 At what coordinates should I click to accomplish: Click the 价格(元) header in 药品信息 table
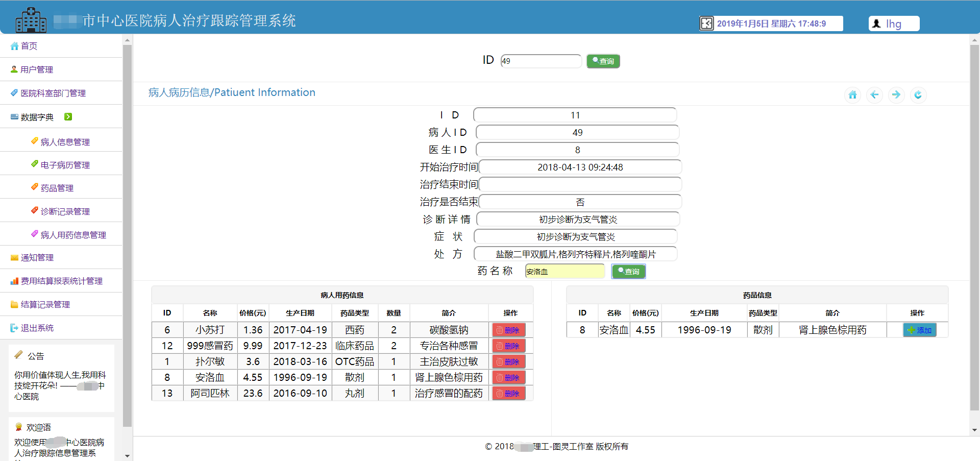[x=645, y=313]
